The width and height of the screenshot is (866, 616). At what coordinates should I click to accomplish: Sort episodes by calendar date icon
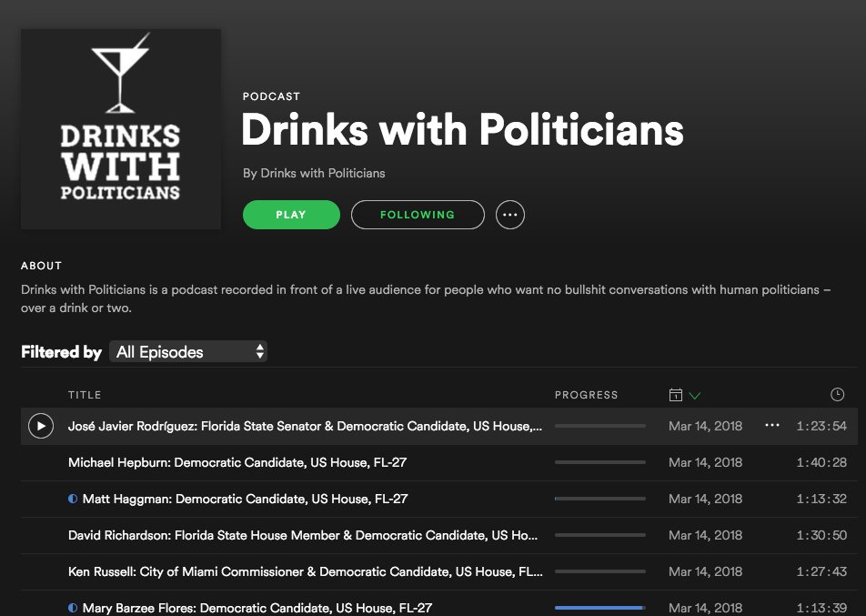click(675, 395)
